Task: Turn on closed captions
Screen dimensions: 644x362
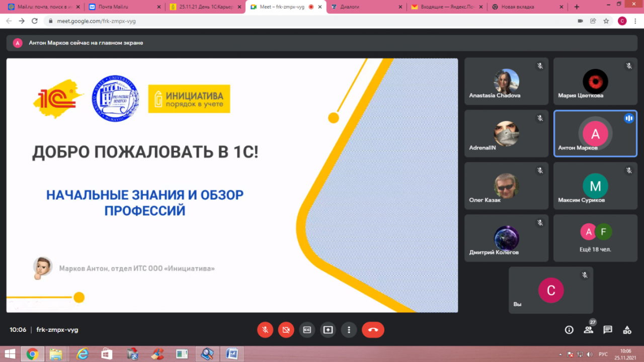Action: 307,330
